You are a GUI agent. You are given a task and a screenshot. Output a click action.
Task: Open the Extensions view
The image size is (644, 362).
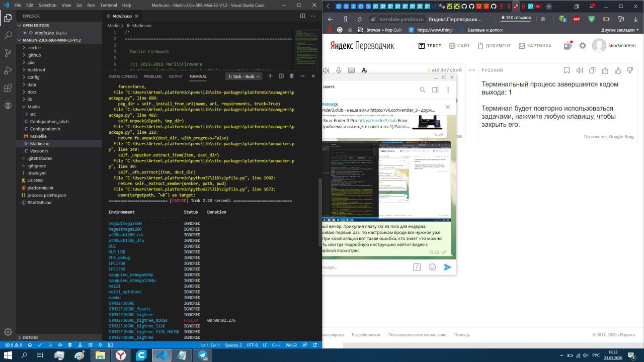coord(8,88)
